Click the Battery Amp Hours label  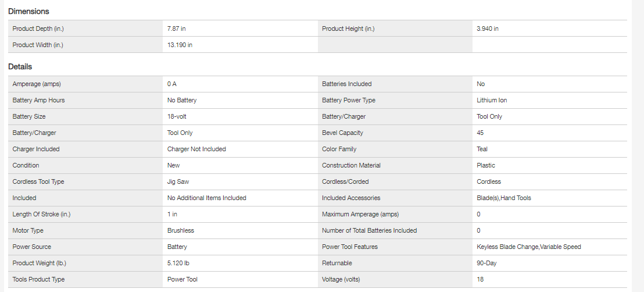38,100
